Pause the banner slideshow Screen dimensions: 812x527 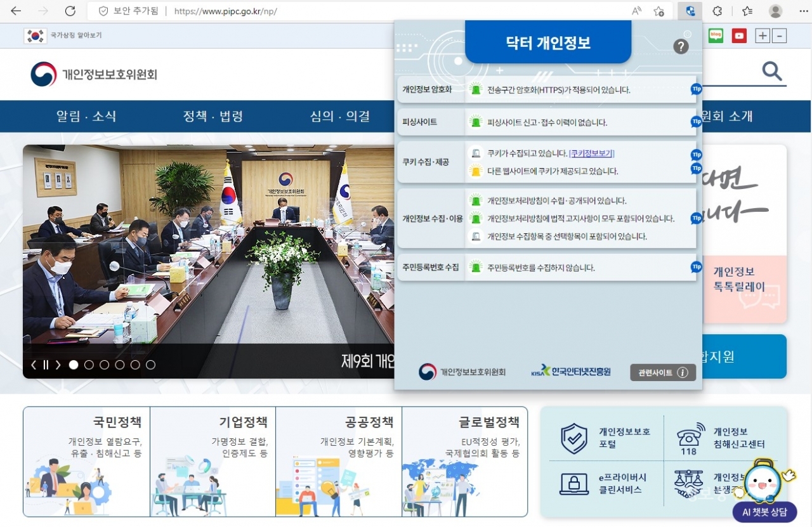pos(45,365)
